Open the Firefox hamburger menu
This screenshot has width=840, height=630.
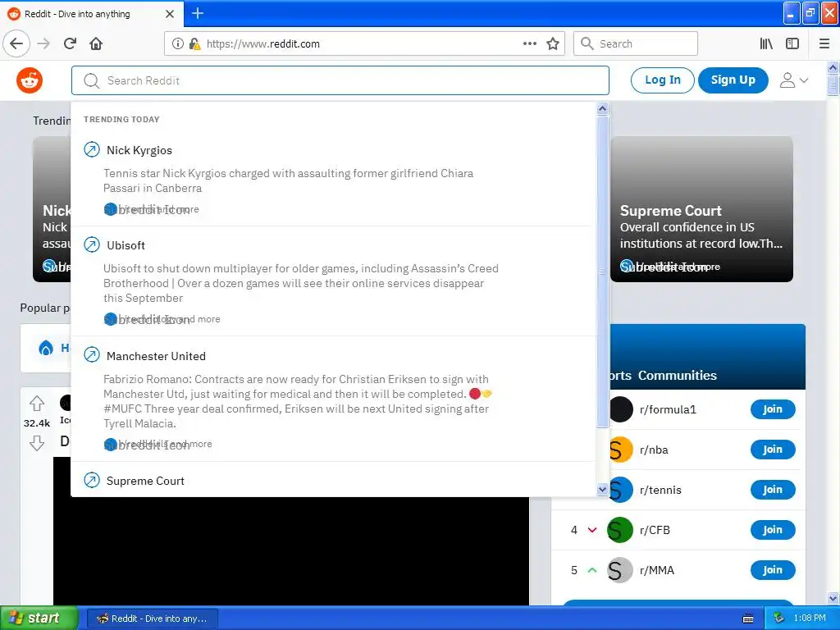pos(824,43)
